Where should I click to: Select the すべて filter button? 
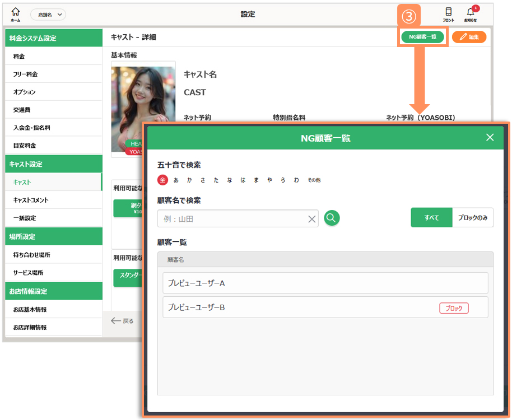point(431,218)
